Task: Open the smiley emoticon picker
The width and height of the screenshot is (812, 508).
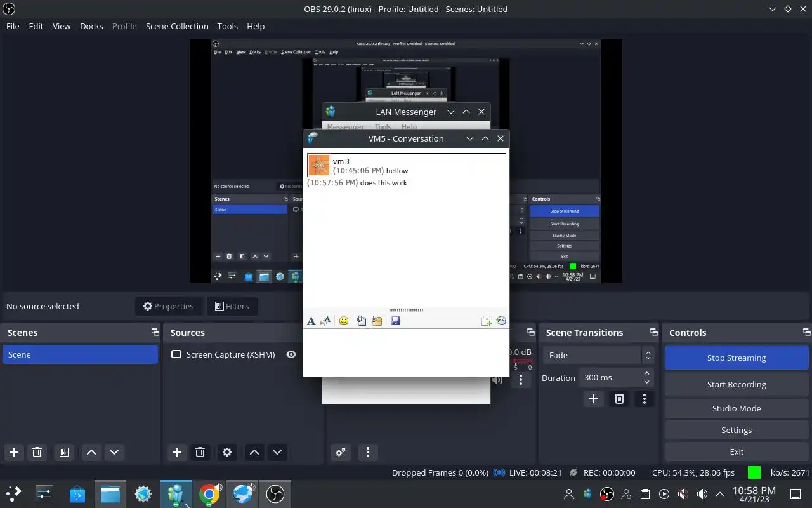Action: click(344, 321)
